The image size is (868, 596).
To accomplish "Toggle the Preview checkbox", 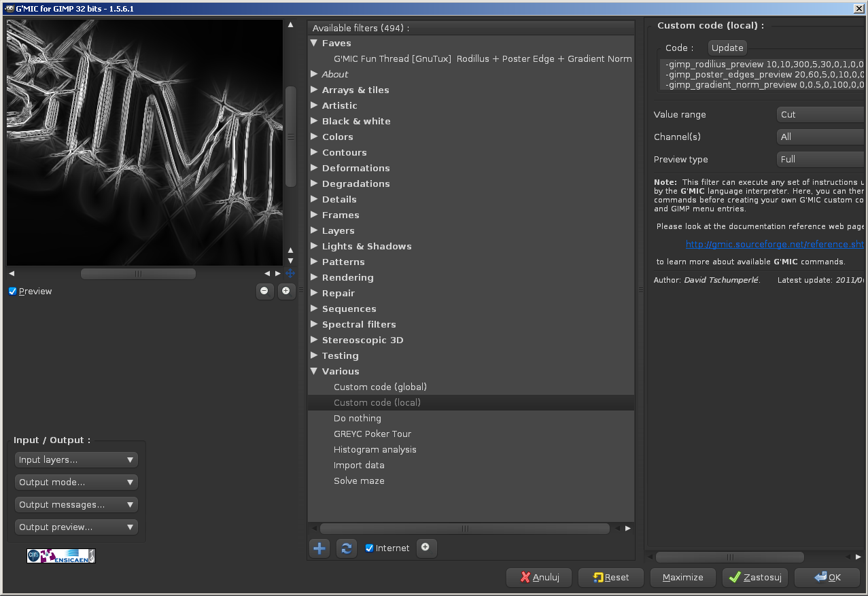I will (x=12, y=291).
